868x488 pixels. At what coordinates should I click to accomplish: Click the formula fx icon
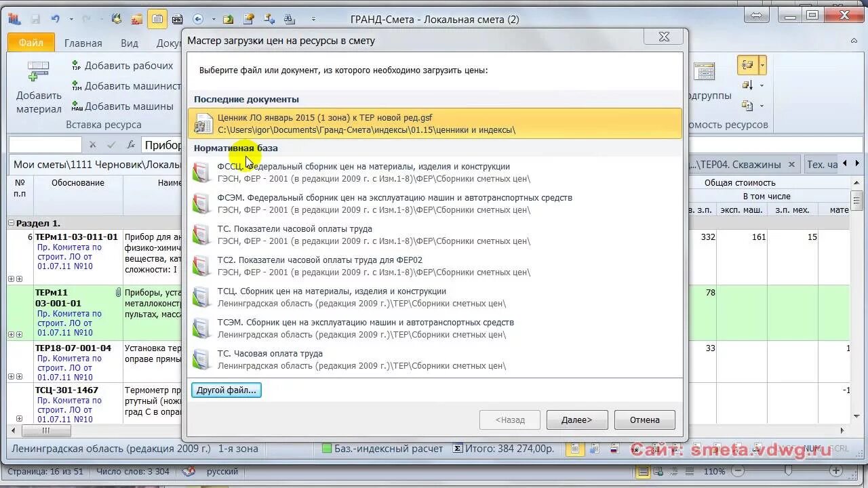pyautogui.click(x=130, y=145)
